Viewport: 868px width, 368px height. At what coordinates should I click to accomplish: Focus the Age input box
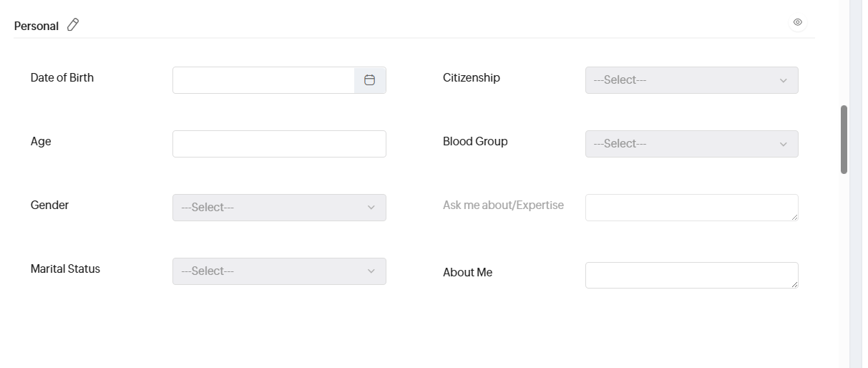pyautogui.click(x=279, y=144)
